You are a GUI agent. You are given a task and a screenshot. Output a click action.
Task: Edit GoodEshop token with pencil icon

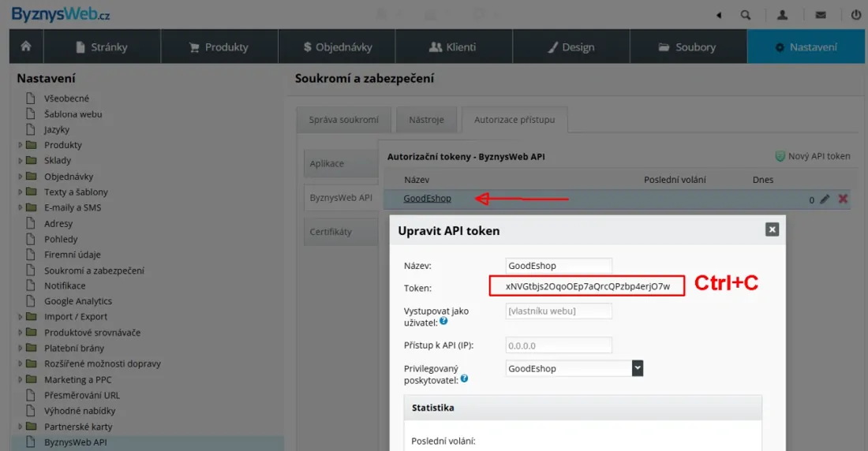click(x=825, y=199)
